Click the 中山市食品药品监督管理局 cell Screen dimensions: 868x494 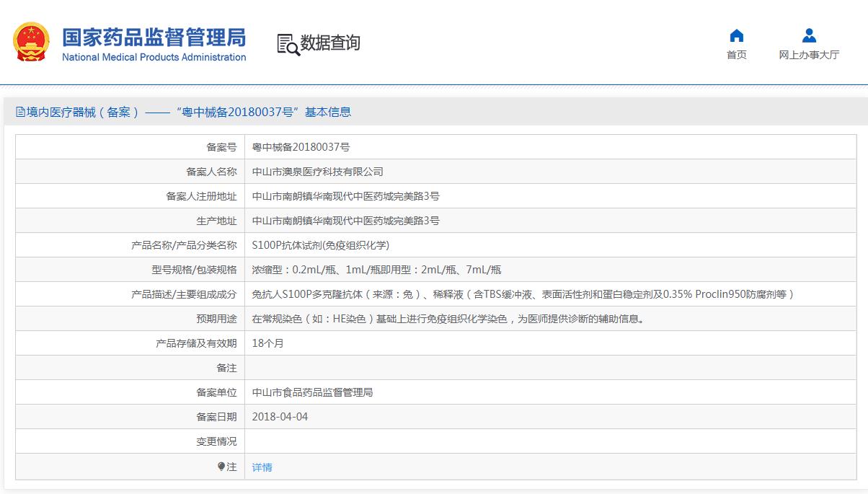(312, 392)
